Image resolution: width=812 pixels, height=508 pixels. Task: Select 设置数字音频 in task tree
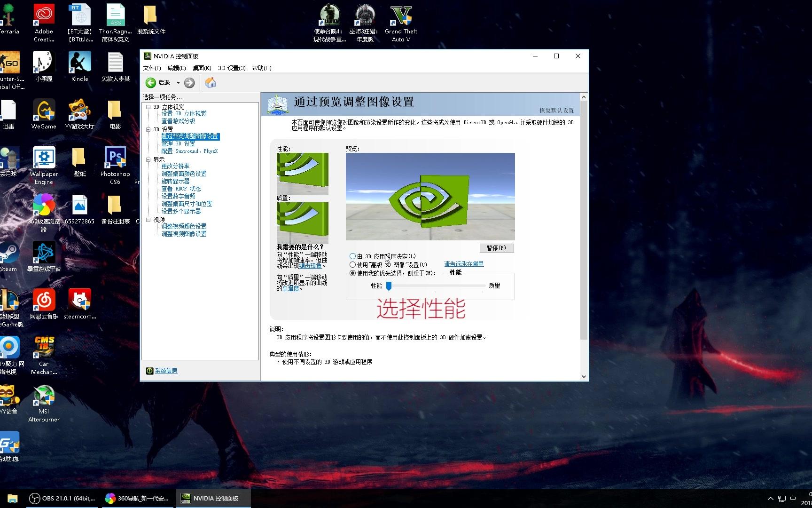tap(179, 197)
